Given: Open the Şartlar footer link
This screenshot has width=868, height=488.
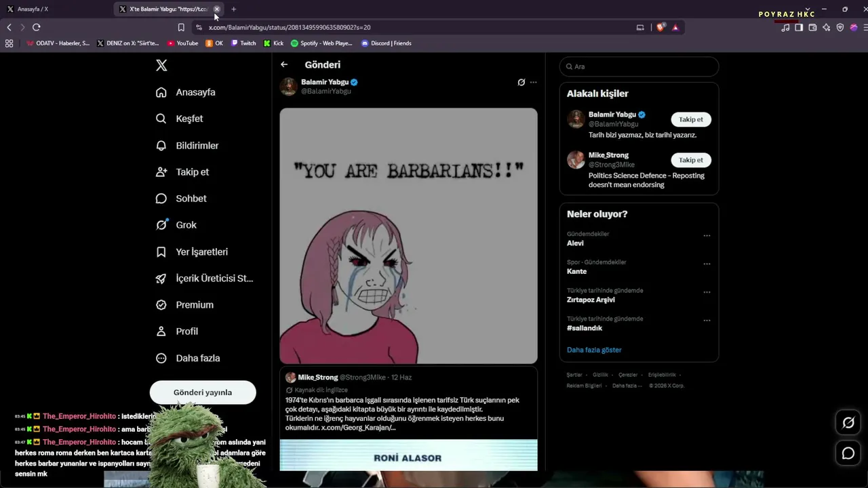Looking at the screenshot, I should [x=574, y=375].
